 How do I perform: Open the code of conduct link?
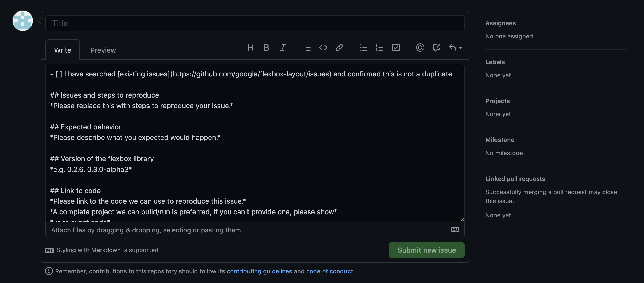click(329, 271)
